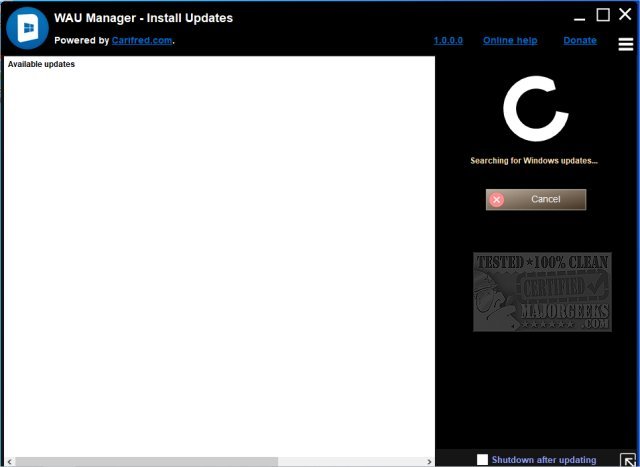
Task: Click the 'Available updates' header text
Action: pyautogui.click(x=41, y=64)
